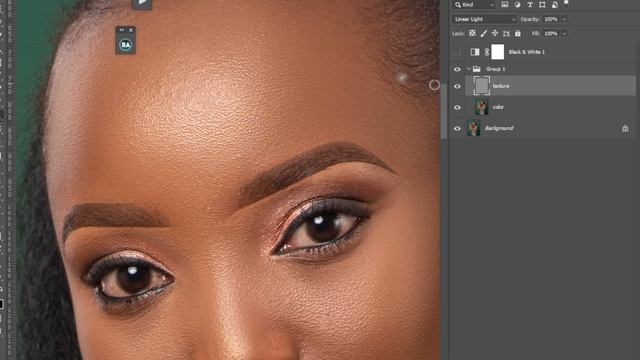This screenshot has width=640, height=360.
Task: Collapse the small floating RA panel
Action: 121,30
